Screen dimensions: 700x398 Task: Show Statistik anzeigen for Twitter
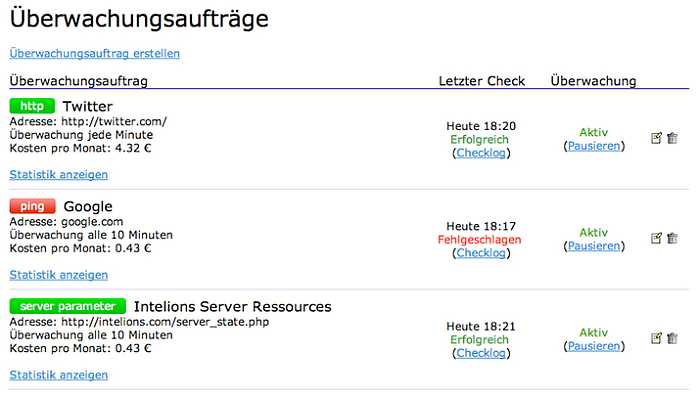pyautogui.click(x=58, y=174)
